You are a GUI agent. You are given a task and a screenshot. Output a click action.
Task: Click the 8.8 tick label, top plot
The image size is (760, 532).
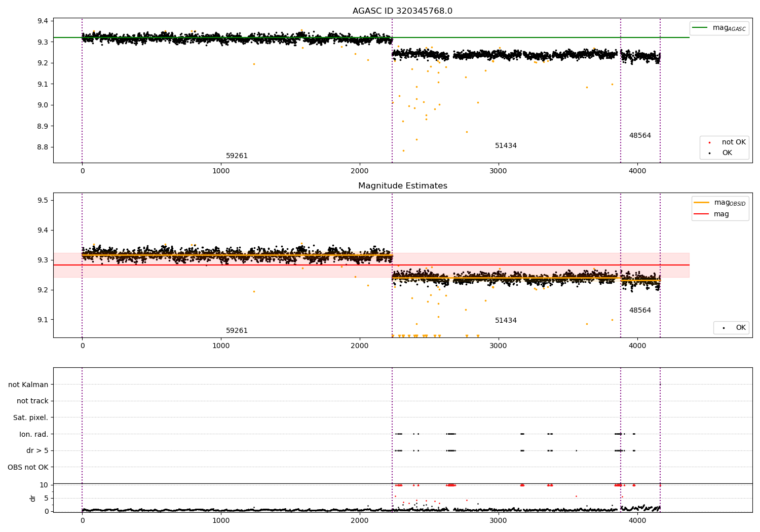[43, 147]
